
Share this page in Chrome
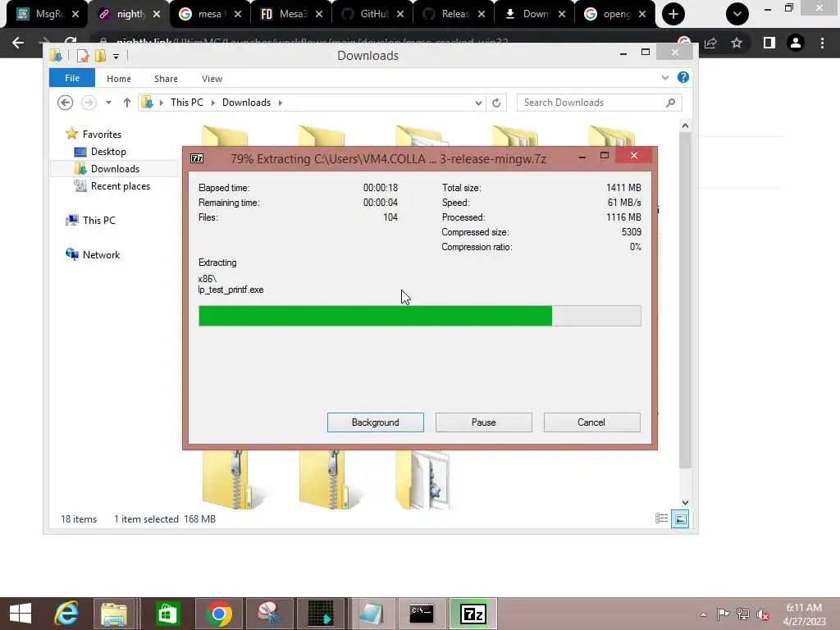pos(711,43)
